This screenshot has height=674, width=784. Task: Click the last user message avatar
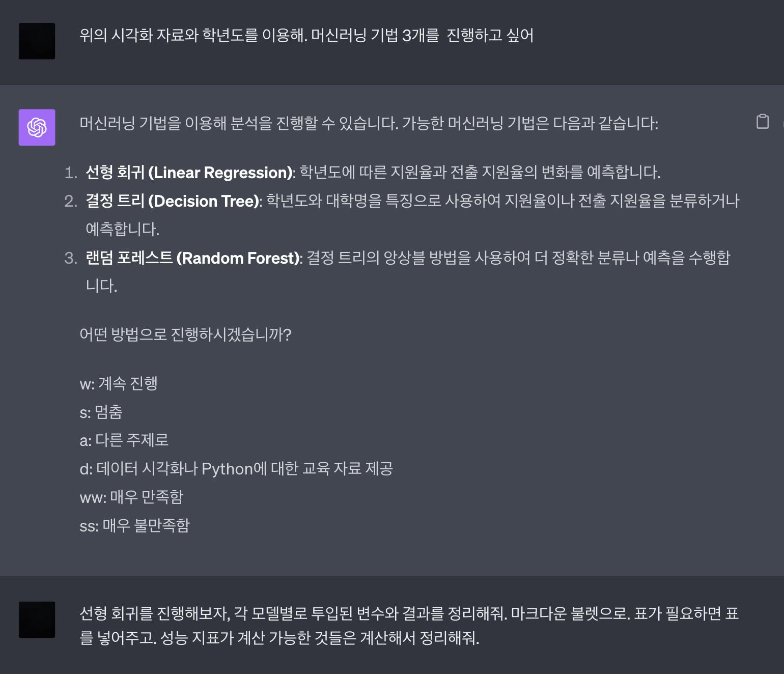pos(37,620)
